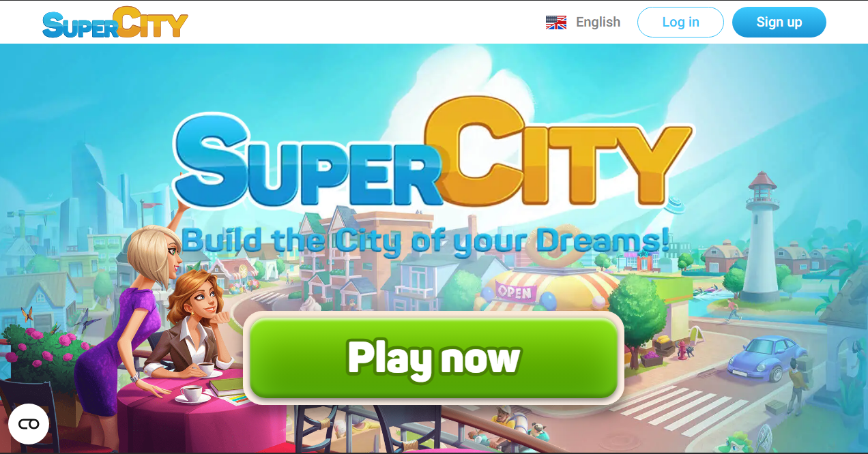Click the SuperCity logo in the header
This screenshot has width=868, height=454.
(115, 22)
